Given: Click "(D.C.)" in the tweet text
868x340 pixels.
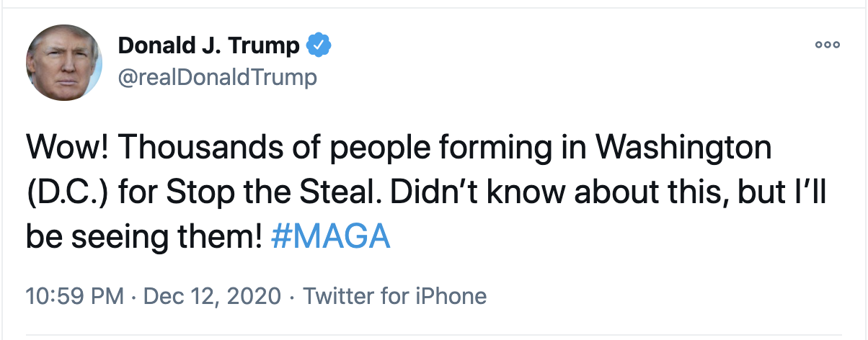Looking at the screenshot, I should point(66,193).
